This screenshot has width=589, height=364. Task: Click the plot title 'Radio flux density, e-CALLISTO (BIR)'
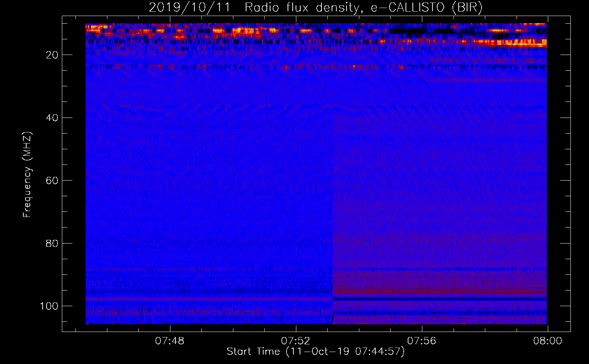[x=364, y=8]
